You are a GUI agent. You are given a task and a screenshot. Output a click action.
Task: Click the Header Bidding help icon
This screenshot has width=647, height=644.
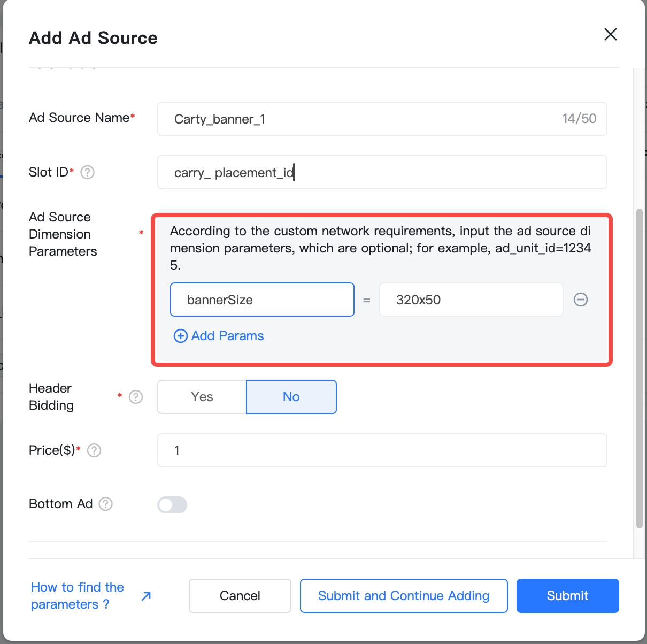coord(136,397)
